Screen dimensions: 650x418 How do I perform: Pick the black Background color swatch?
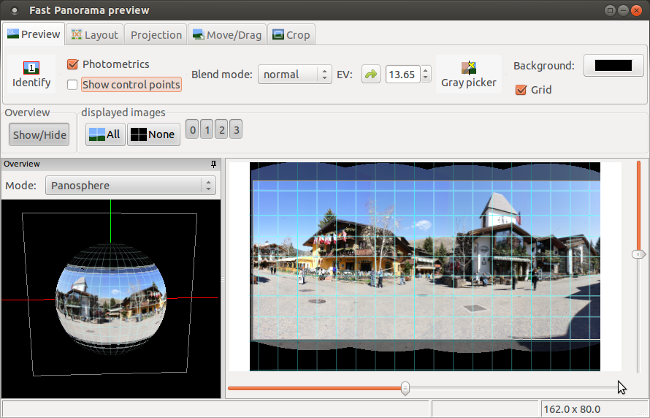613,65
